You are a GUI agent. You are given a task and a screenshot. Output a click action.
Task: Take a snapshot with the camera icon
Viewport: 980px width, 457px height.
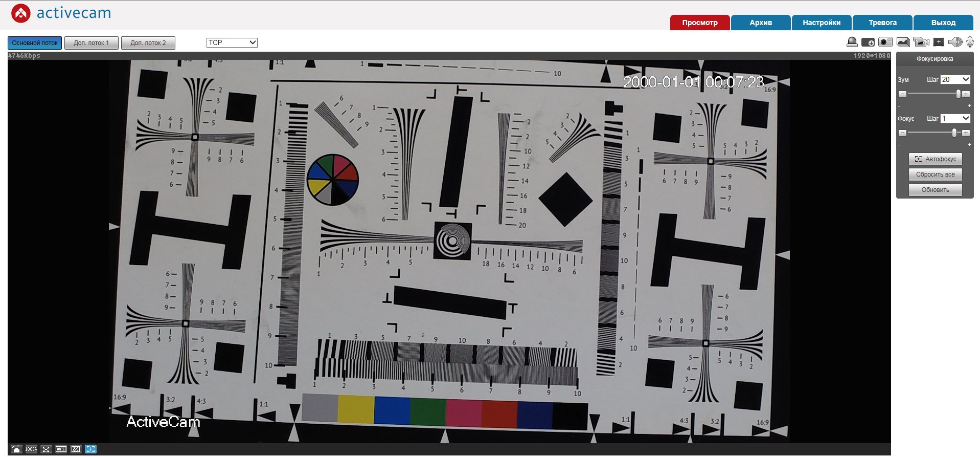(885, 42)
